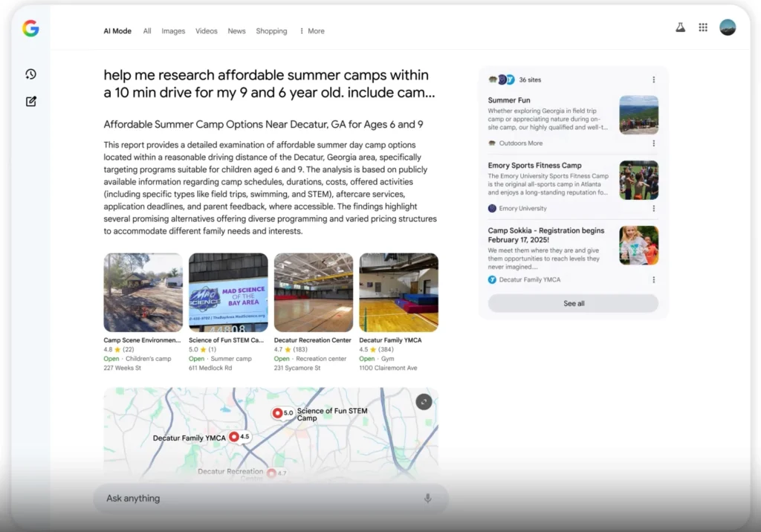This screenshot has height=532, width=761.
Task: Click the Camp Sokkia thumbnail image
Action: tap(638, 245)
